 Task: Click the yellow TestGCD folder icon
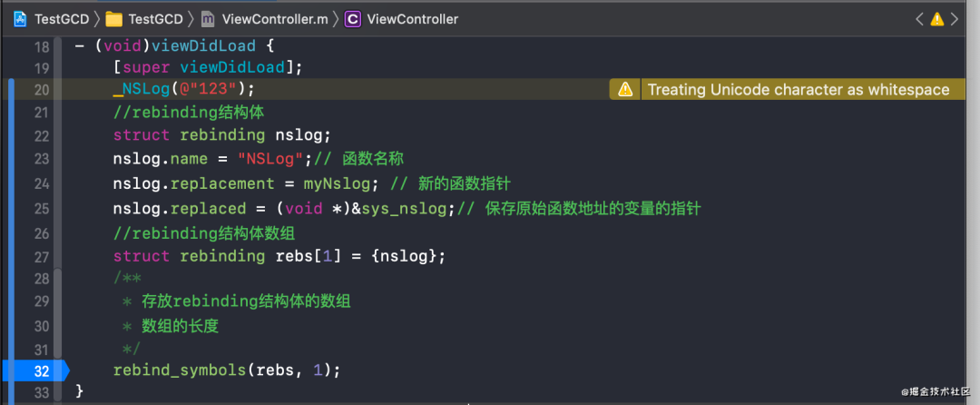pos(113,18)
